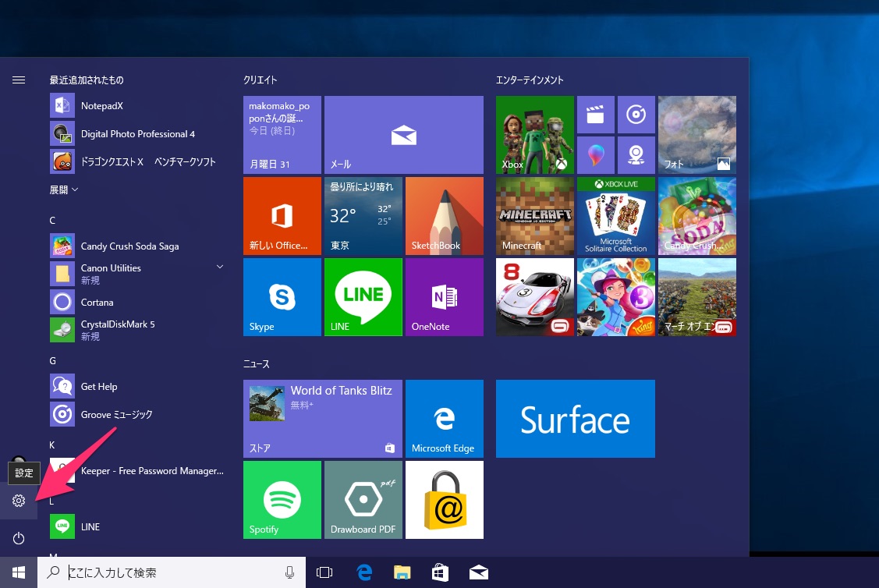Open the Xbox tile
This screenshot has width=879, height=588.
point(535,135)
